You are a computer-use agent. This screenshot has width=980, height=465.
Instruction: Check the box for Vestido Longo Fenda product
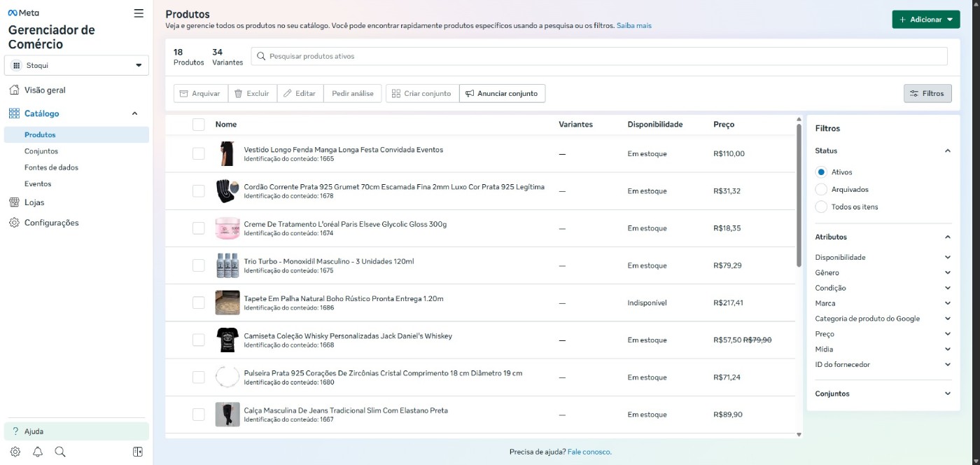(x=199, y=153)
